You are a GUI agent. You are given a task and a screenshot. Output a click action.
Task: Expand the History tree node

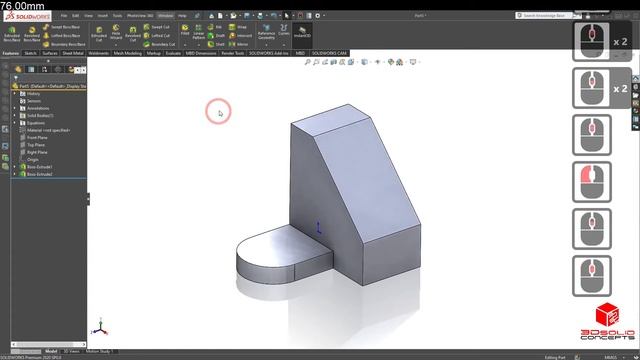tap(15, 93)
